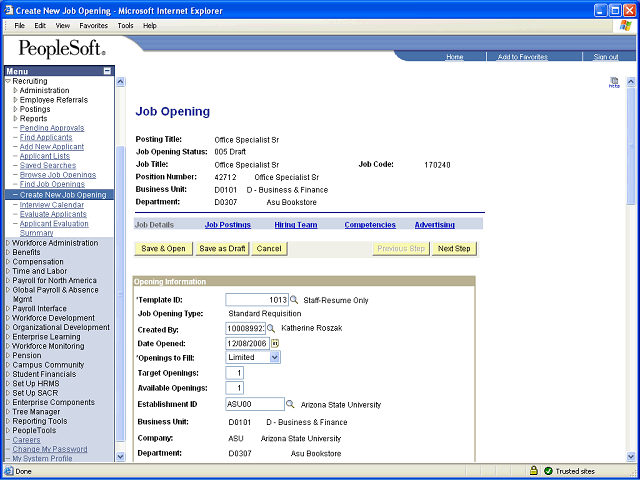Click the Date Opened input field
This screenshot has height=480, width=640.
[247, 343]
